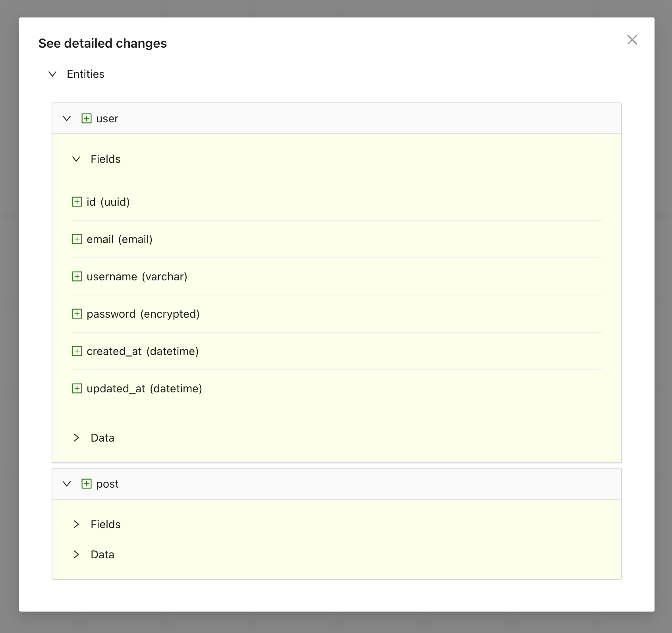The height and width of the screenshot is (633, 672).
Task: Click the added icon next to email field
Action: pyautogui.click(x=77, y=239)
